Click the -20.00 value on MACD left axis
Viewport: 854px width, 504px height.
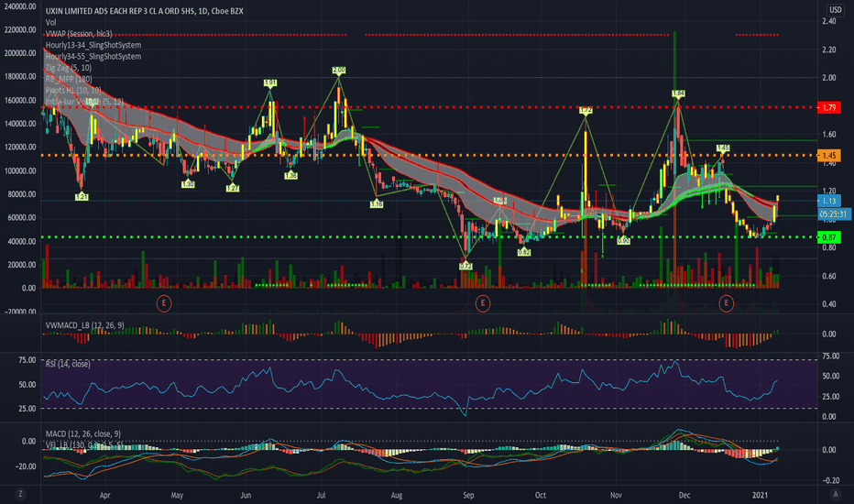coord(25,466)
